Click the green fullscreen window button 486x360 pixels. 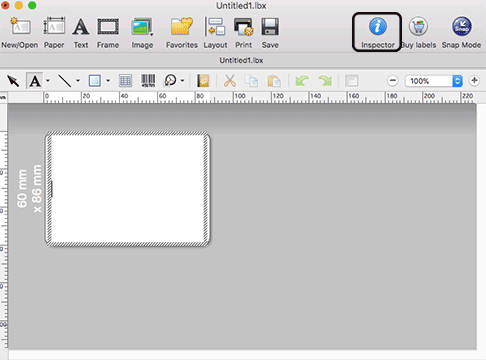pos(32,5)
